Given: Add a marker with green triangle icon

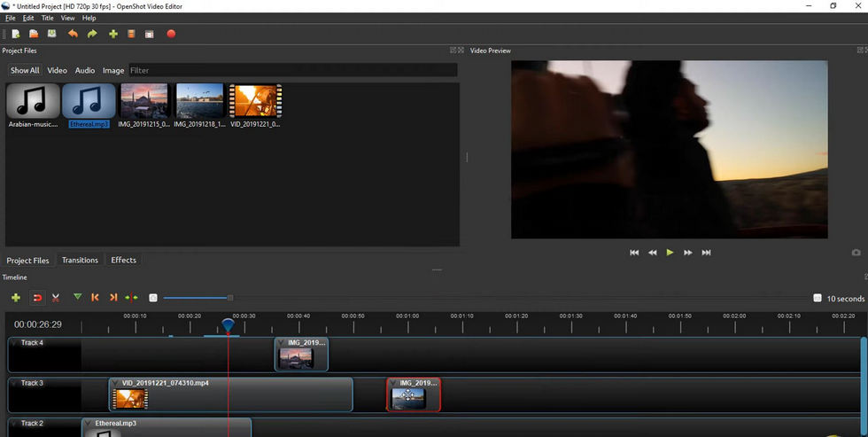Looking at the screenshot, I should tap(77, 298).
